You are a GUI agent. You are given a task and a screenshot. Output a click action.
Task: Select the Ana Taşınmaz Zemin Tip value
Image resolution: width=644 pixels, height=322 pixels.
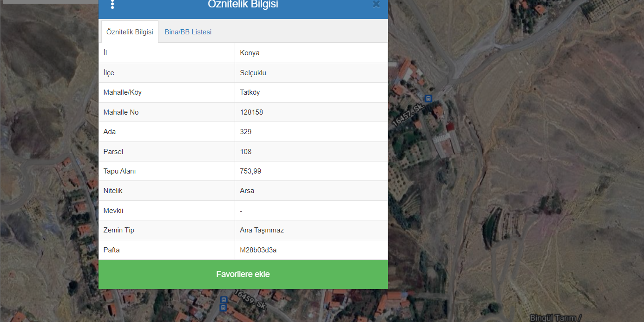(262, 230)
